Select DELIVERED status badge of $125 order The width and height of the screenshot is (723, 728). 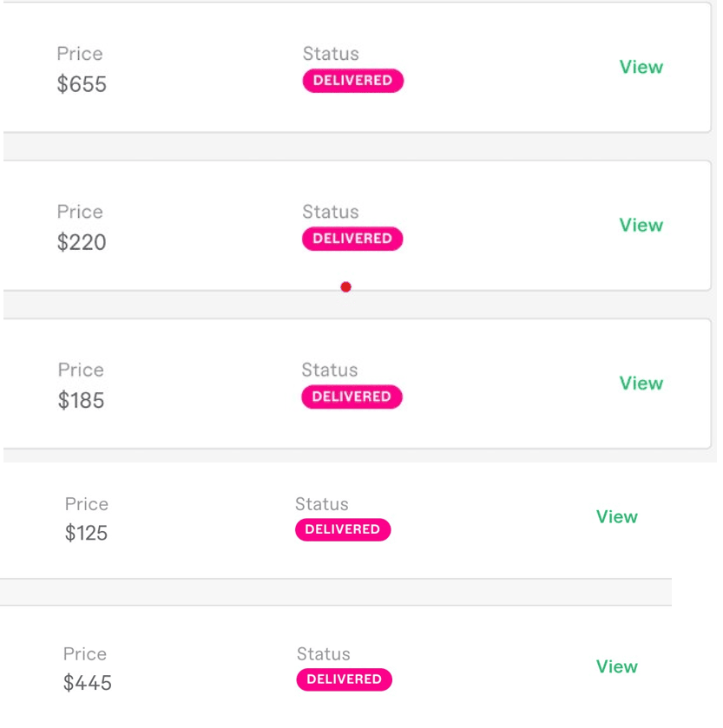(x=343, y=529)
